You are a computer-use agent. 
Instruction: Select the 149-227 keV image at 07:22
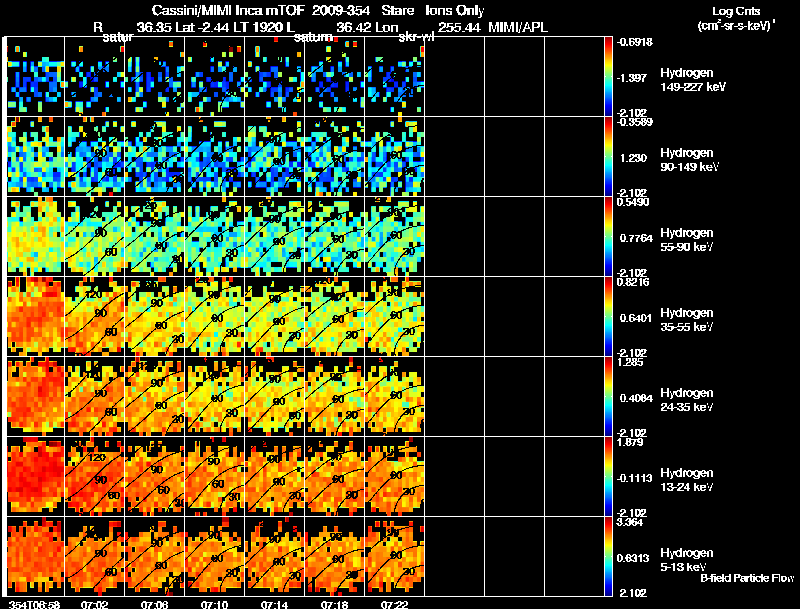[x=395, y=76]
